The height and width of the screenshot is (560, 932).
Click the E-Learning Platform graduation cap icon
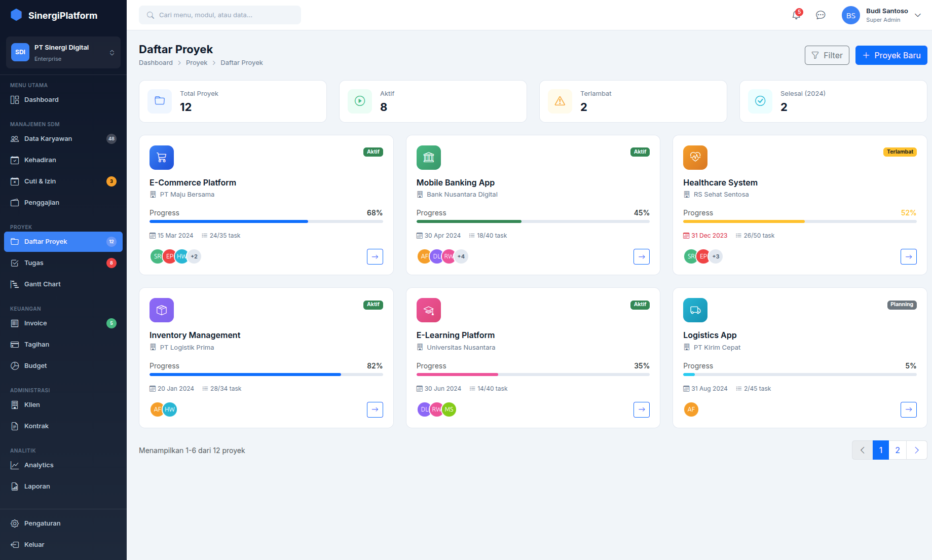(429, 310)
